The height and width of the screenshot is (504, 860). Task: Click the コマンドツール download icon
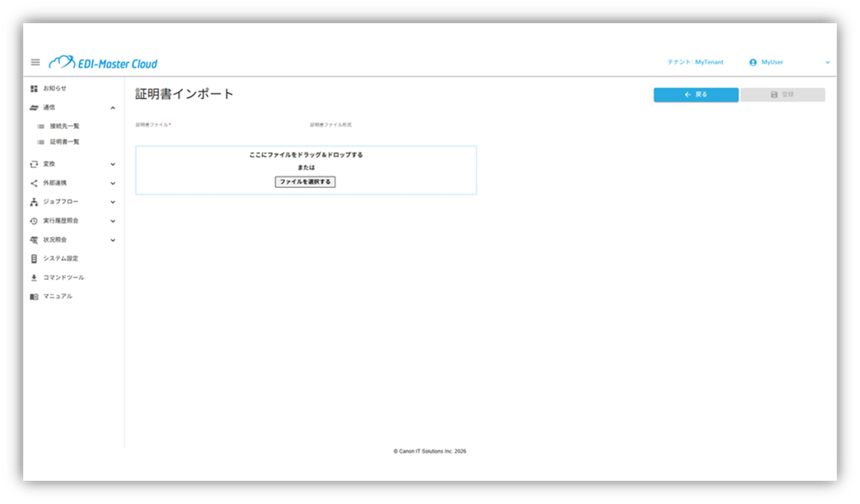[33, 277]
